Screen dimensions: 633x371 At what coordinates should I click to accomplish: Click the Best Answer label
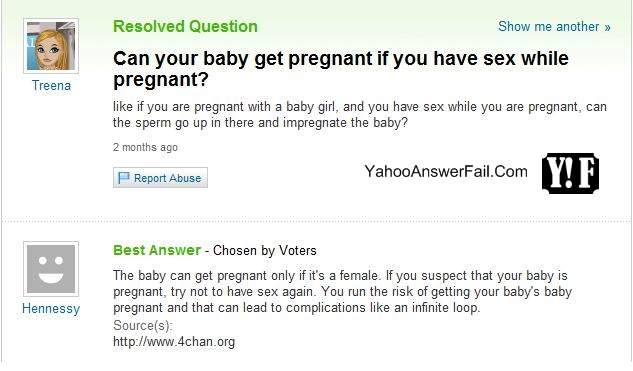coord(157,250)
